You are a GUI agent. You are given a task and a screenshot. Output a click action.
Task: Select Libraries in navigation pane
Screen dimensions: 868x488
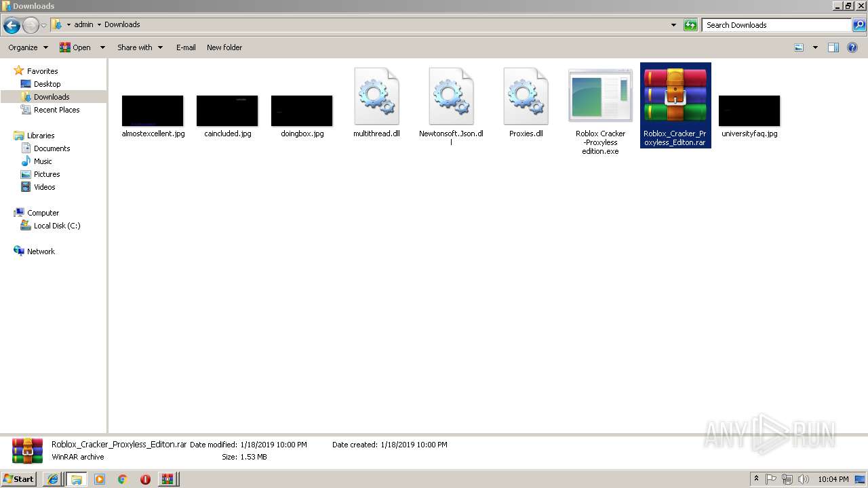pos(41,136)
